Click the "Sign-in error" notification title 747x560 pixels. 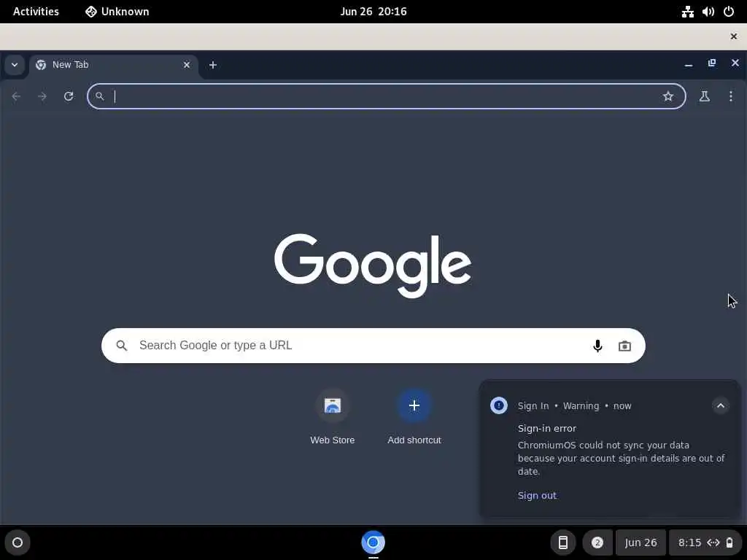[x=547, y=428]
